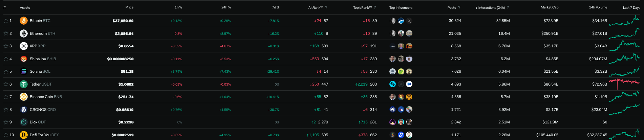The width and height of the screenshot is (644, 140).
Task: Open the Bitcoin BTC asset link
Action: (40, 21)
